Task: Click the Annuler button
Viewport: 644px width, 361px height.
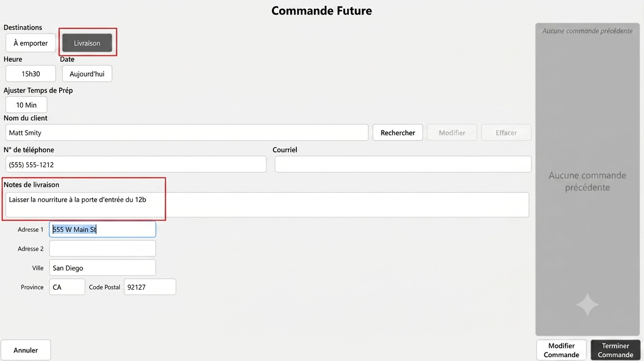Action: point(26,350)
